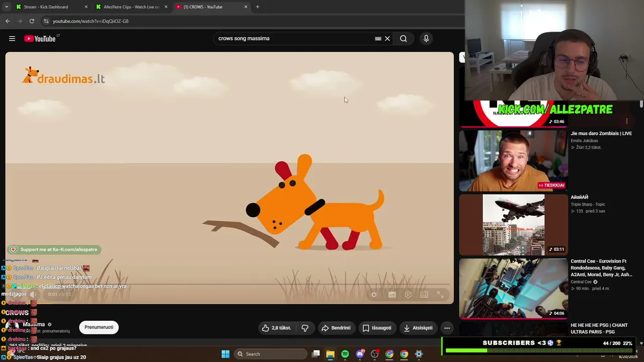Open more actions ellipsis menu
644x362 pixels.
(447, 328)
